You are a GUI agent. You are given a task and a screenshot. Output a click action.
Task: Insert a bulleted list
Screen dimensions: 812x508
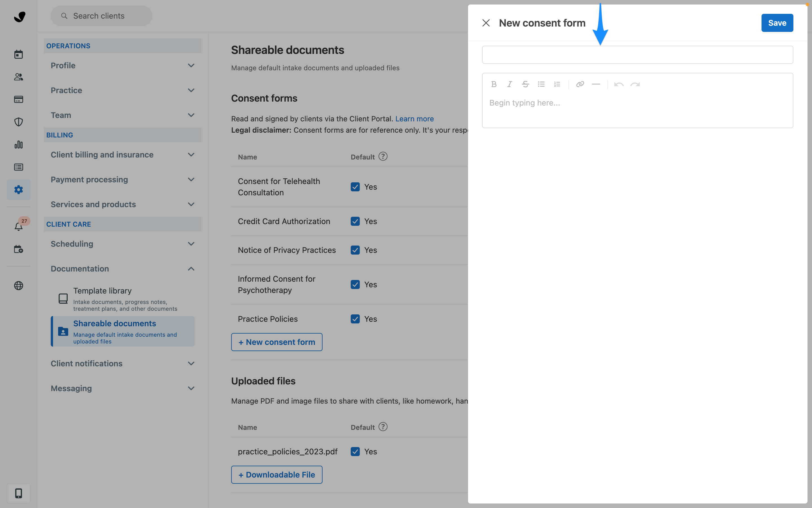[541, 84]
